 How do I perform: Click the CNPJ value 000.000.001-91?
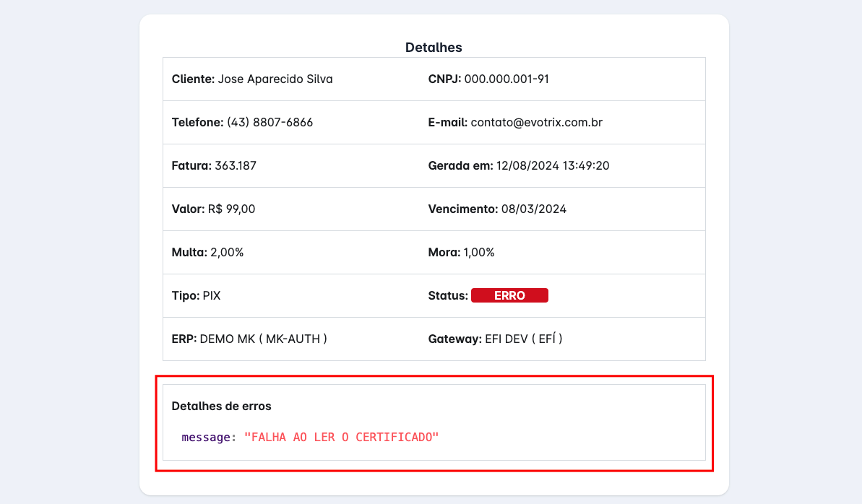click(x=506, y=79)
